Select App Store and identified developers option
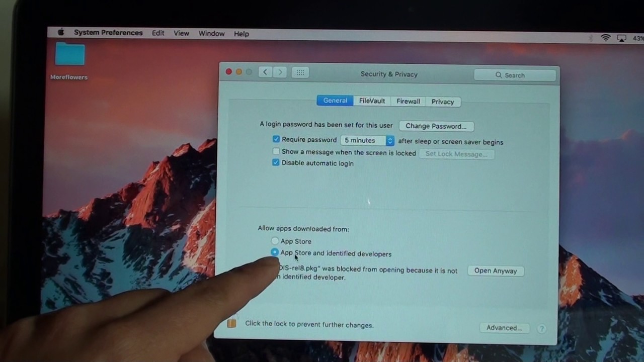644x362 pixels. pyautogui.click(x=274, y=252)
